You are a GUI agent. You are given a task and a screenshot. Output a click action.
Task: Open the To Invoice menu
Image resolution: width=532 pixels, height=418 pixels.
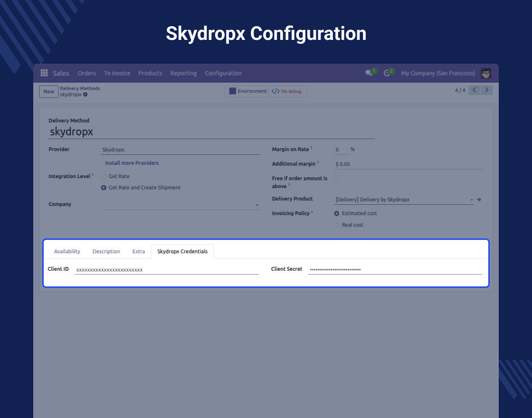click(117, 73)
